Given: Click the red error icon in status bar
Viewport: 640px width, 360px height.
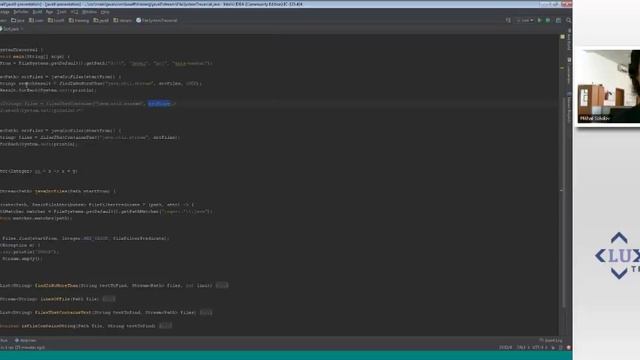Looking at the screenshot, I should pyautogui.click(x=569, y=347).
